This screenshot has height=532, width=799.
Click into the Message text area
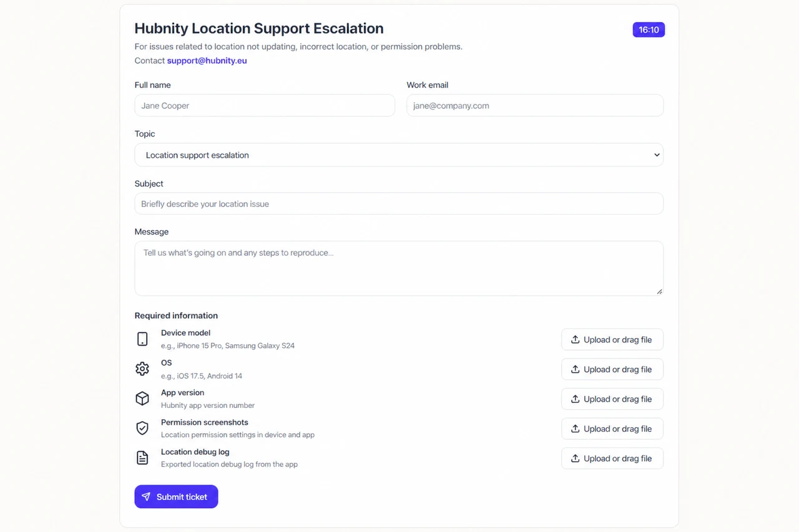coord(399,268)
